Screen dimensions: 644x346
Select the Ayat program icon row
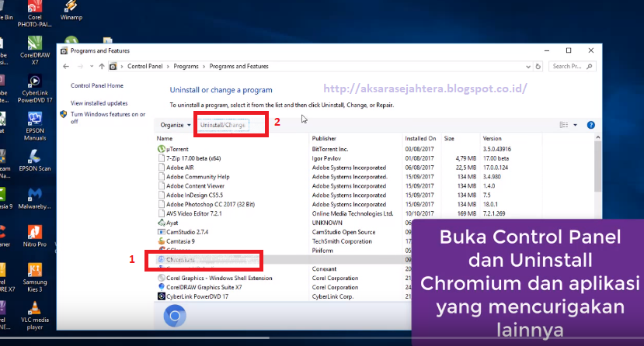pos(168,223)
